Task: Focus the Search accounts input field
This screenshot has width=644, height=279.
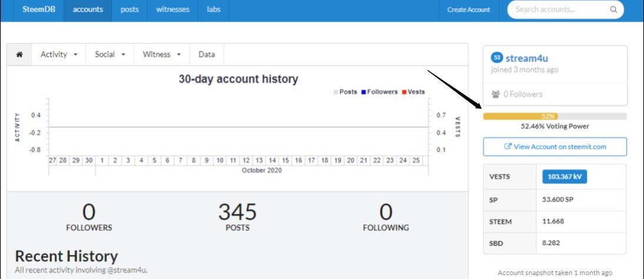Action: point(559,10)
